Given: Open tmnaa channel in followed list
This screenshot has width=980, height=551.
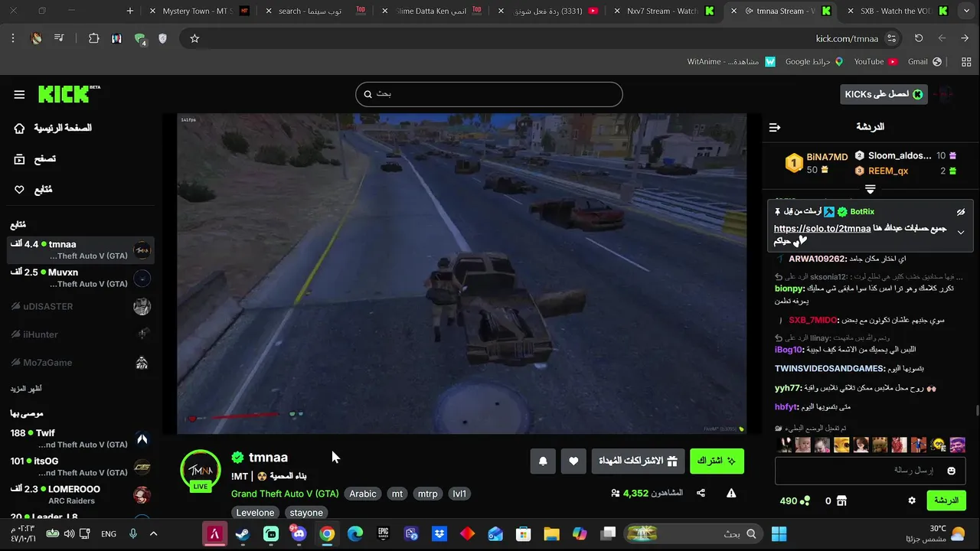Looking at the screenshot, I should [x=80, y=249].
